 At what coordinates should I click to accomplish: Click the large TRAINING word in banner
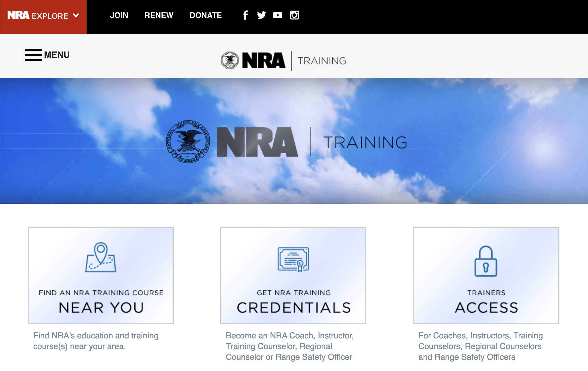[x=365, y=142]
